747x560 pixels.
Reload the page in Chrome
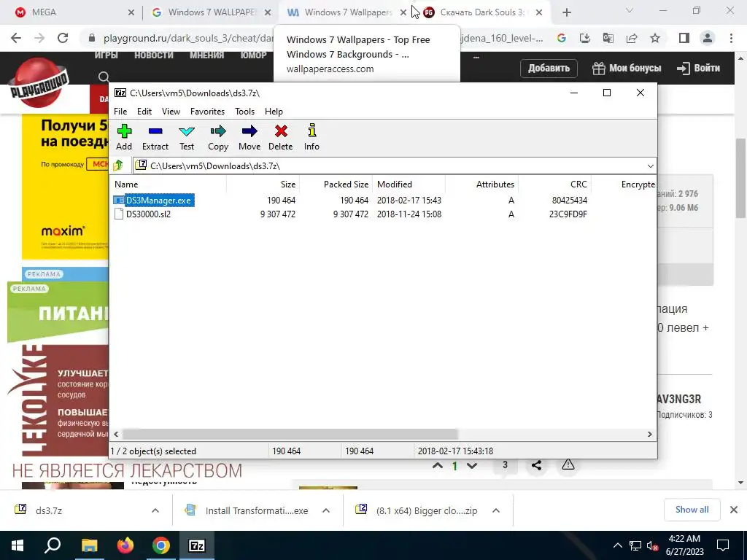63,38
